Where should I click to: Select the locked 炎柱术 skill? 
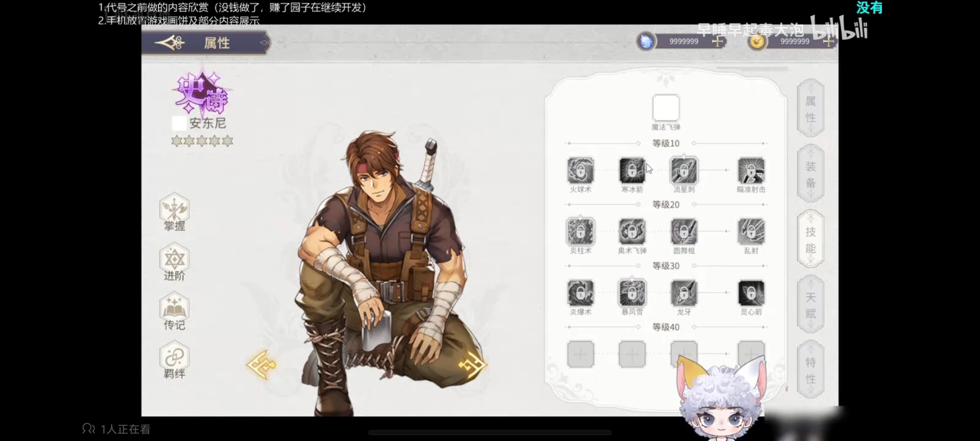[x=581, y=231]
